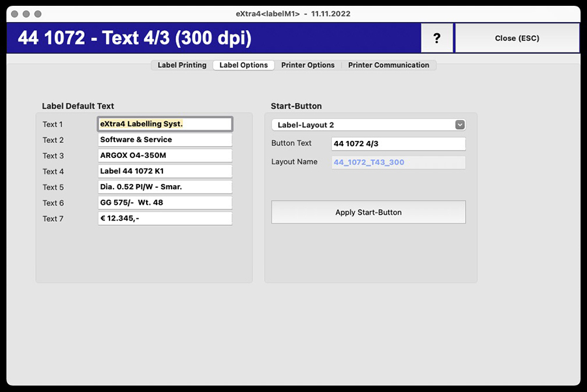Viewport: 587px width, 392px height.
Task: Stay on the Label Options tab
Action: coord(243,65)
